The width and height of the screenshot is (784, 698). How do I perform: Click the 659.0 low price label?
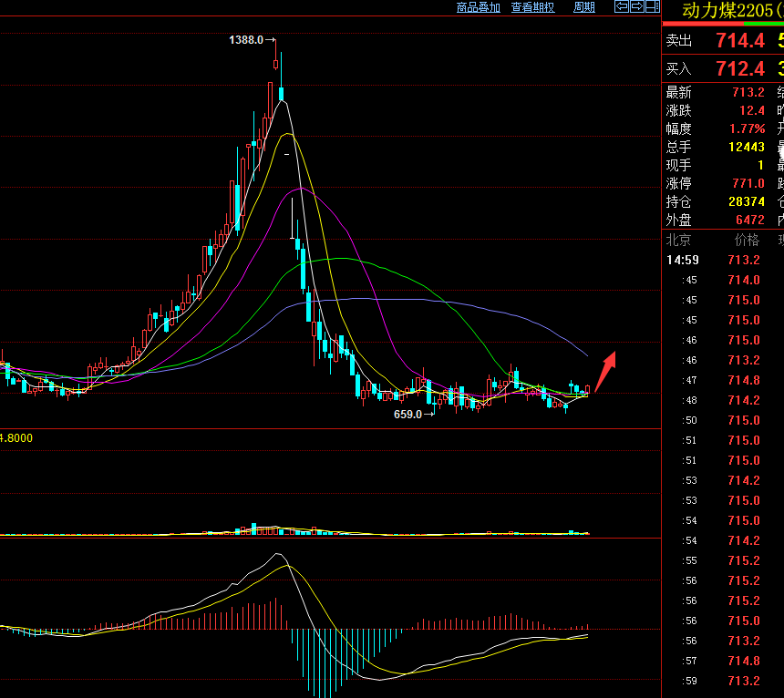(x=407, y=415)
